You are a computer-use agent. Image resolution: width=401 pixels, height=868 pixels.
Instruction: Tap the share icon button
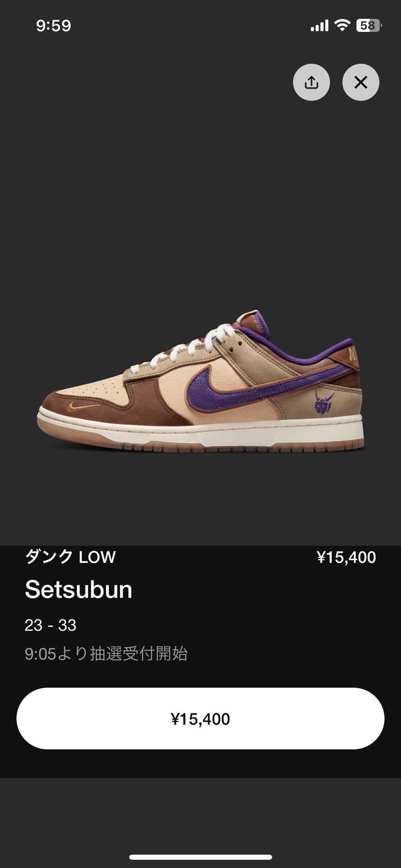click(312, 83)
